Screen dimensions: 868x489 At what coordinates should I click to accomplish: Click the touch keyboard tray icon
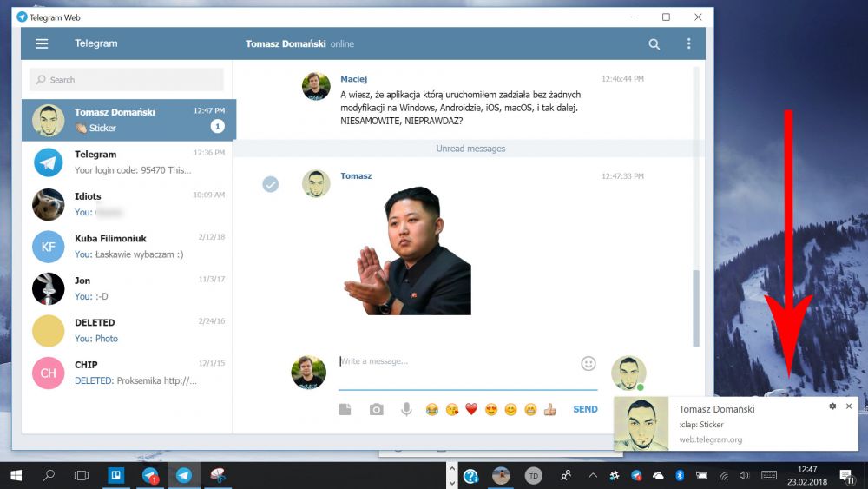(769, 475)
